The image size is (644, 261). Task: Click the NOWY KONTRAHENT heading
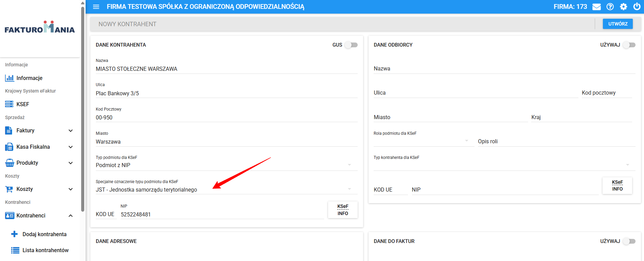[x=127, y=24]
